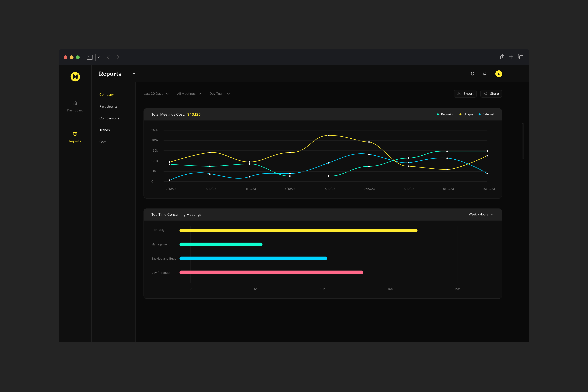The image size is (588, 392).
Task: Click the Export button
Action: (465, 94)
